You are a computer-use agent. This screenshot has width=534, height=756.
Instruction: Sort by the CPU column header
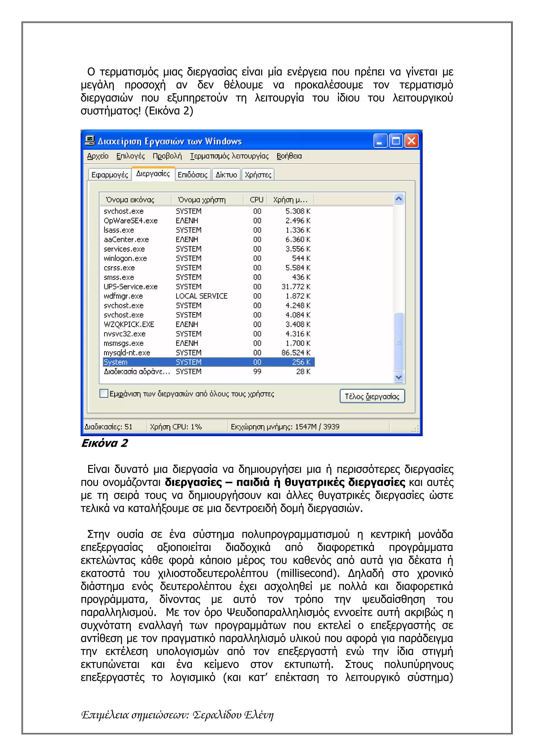pos(256,200)
